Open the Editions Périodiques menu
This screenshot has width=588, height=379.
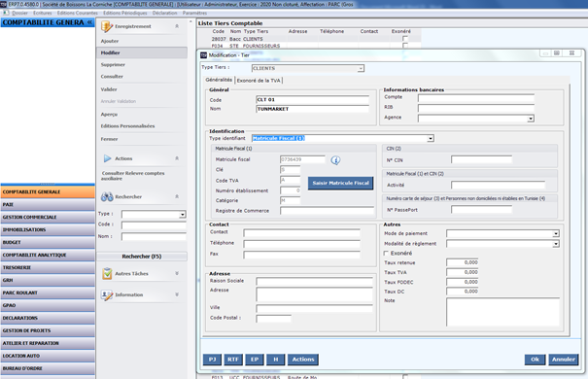(x=124, y=13)
